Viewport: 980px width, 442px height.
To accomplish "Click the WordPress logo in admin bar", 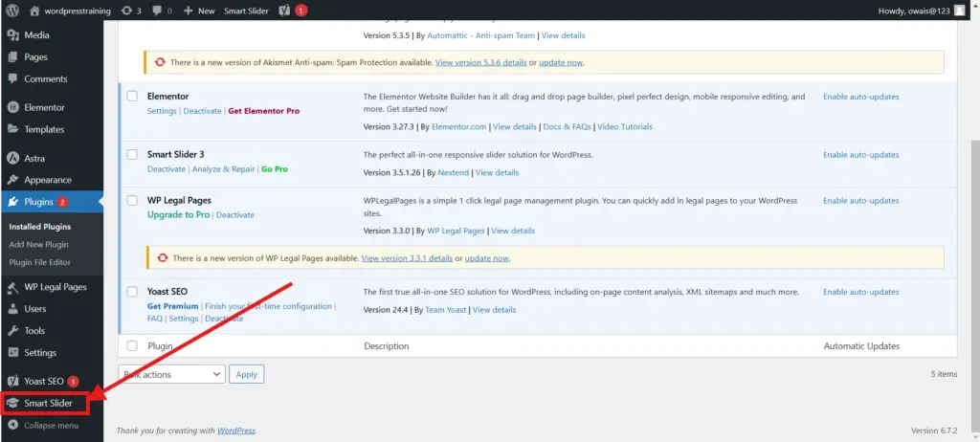I will (12, 11).
